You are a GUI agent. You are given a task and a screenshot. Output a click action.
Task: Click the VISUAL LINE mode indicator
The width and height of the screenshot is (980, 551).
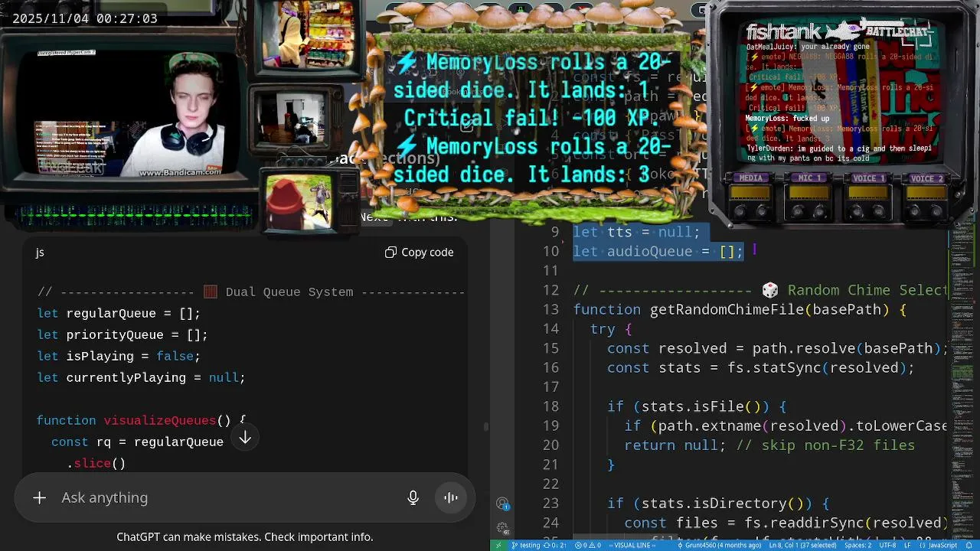(631, 546)
